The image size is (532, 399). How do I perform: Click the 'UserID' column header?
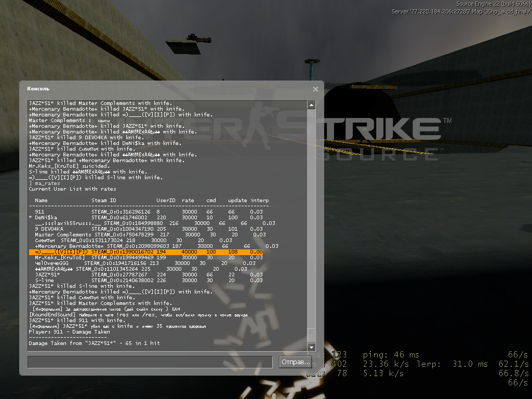click(166, 201)
